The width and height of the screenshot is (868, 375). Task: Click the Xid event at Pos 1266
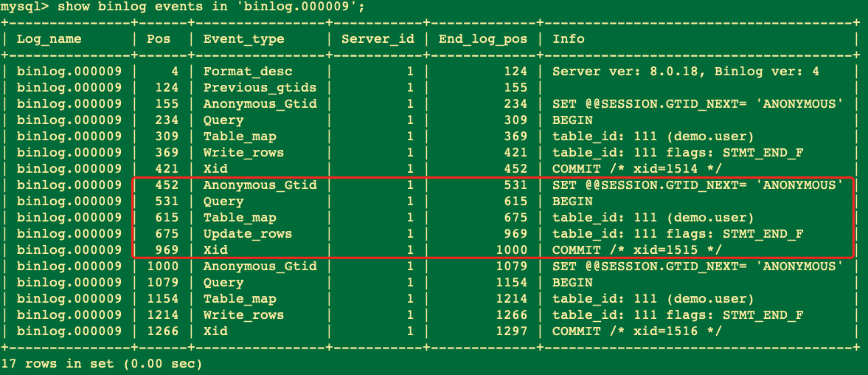pos(215,331)
